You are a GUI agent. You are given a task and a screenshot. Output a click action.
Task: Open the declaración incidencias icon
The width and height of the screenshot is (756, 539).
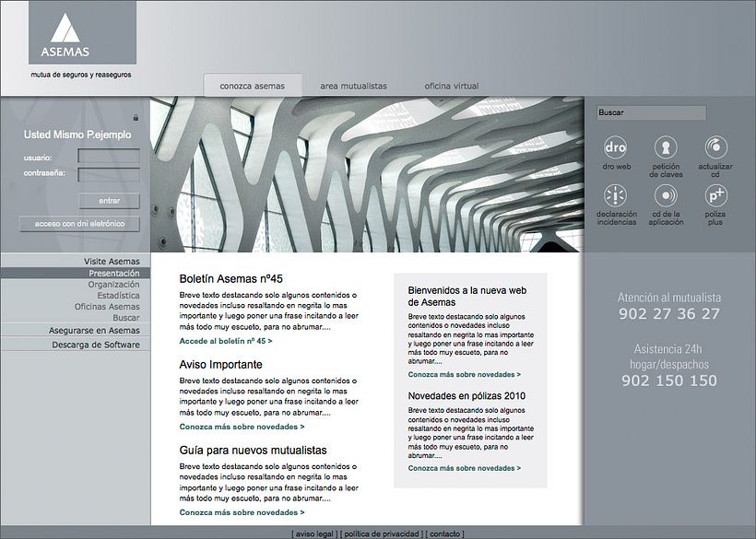click(615, 195)
